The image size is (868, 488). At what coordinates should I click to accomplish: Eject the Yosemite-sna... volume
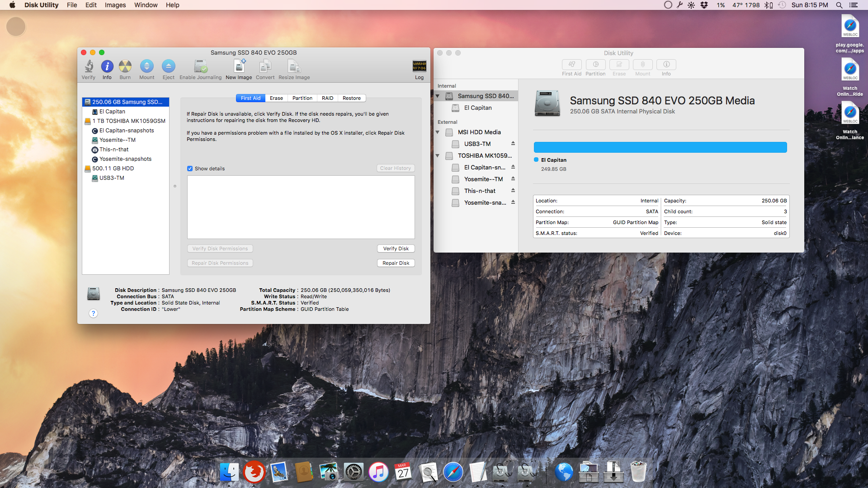pyautogui.click(x=513, y=202)
